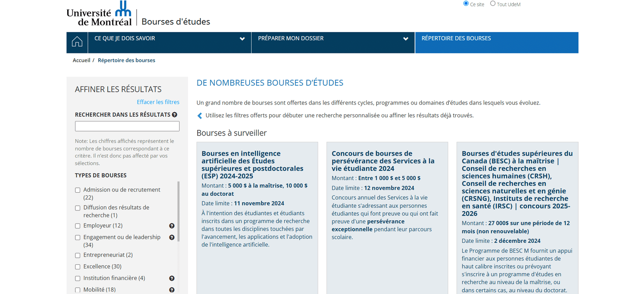Check the Excellence (30) filter
Viewport: 644px width, 294px height.
[78, 267]
